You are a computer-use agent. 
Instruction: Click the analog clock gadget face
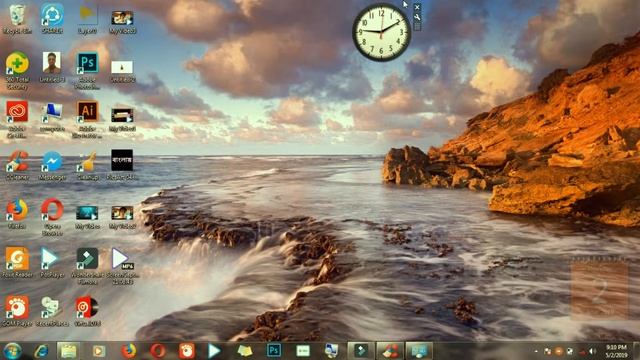click(x=381, y=33)
